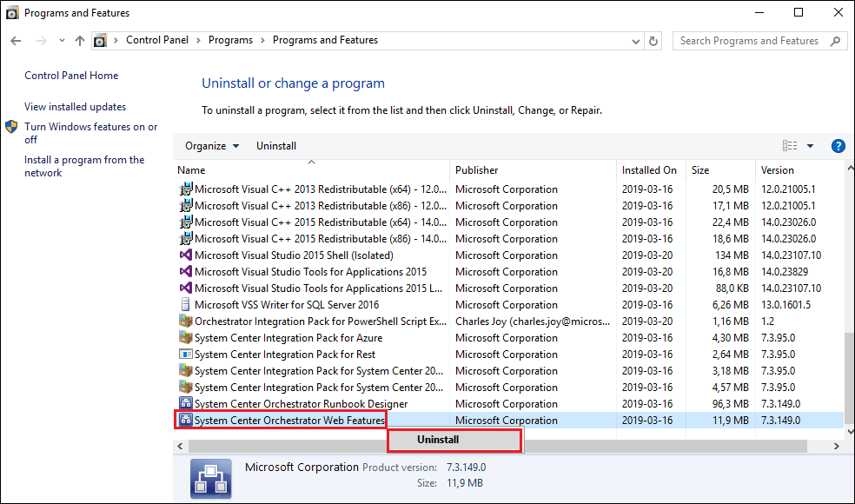The width and height of the screenshot is (855, 504).
Task: Select System Center Orchestrator Web Features
Action: (289, 421)
